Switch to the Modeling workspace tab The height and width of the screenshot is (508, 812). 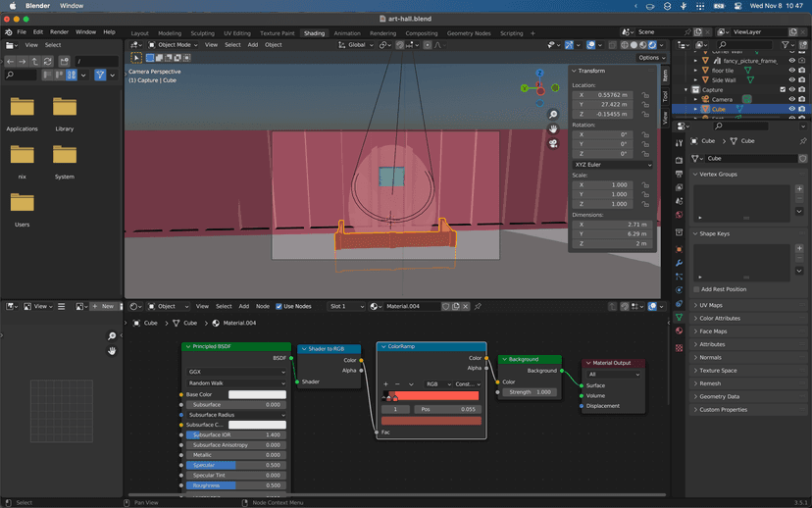tap(170, 32)
